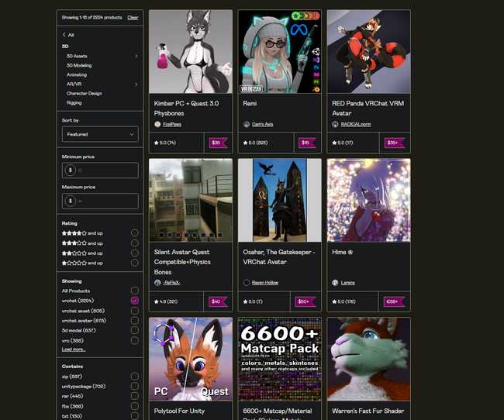Uncheck the vrchat (2224) tag filter
The image size is (504, 420).
tap(135, 301)
